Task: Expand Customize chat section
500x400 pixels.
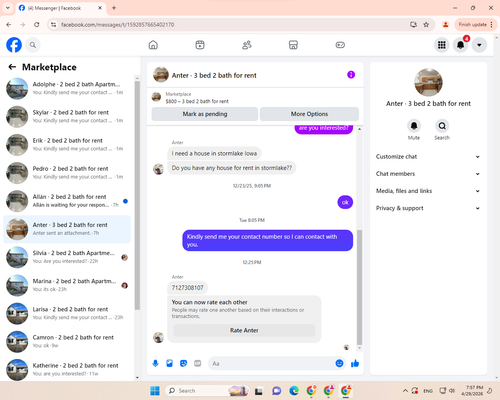Action: tap(428, 157)
